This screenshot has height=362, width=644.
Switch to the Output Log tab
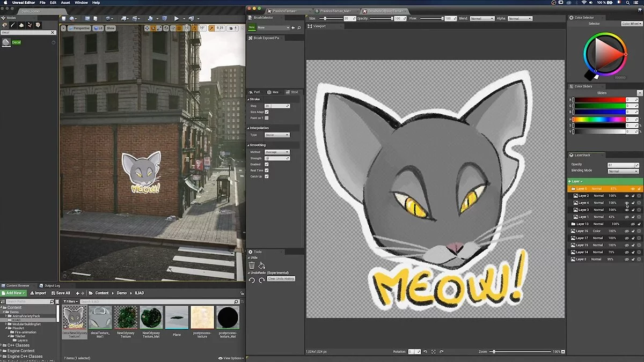50,285
